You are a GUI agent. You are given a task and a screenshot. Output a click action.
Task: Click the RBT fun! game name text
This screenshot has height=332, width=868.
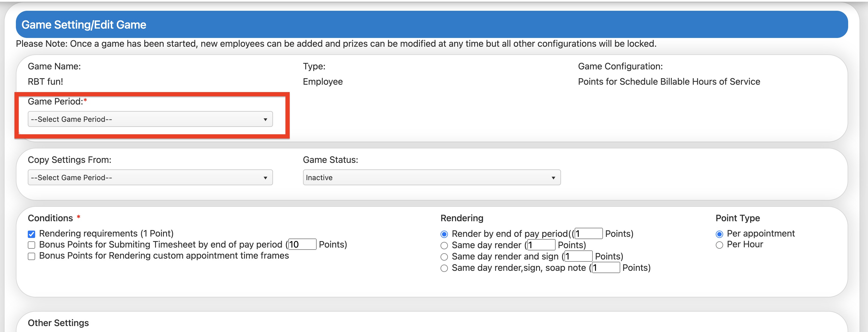coord(45,82)
